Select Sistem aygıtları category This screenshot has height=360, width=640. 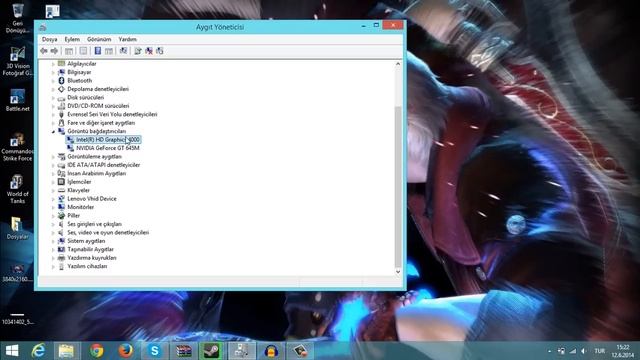pos(86,241)
